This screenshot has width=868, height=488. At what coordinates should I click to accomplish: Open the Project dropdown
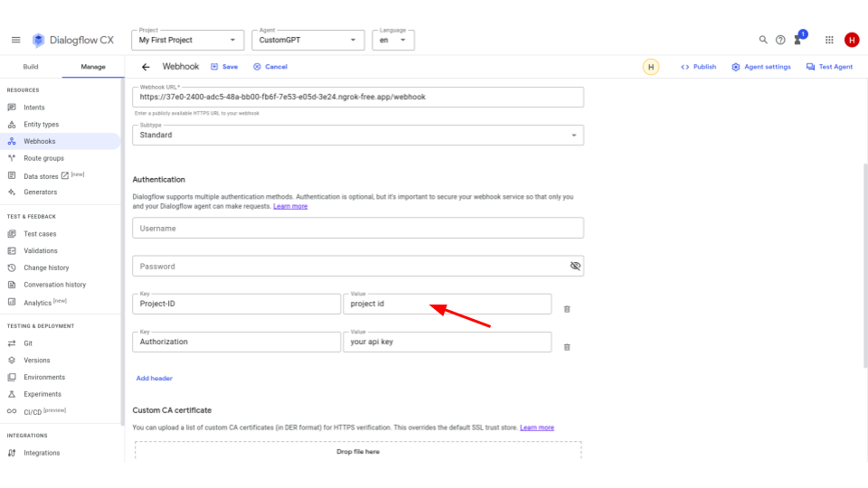pyautogui.click(x=188, y=40)
